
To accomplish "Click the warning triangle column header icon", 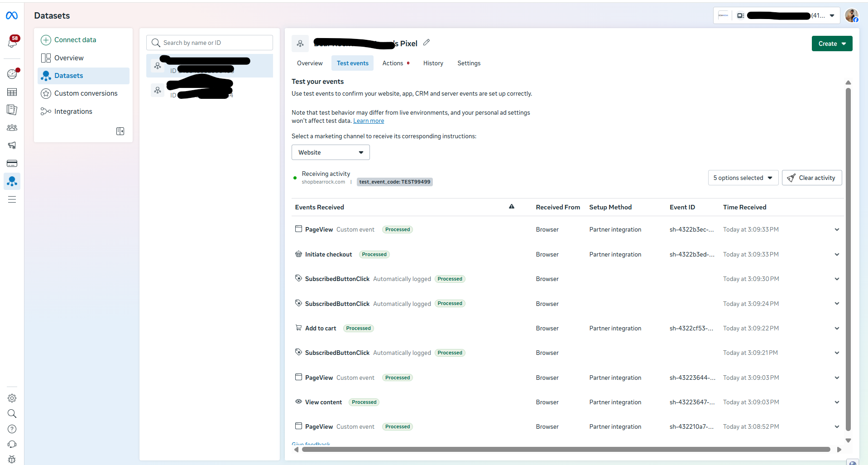I will 512,207.
